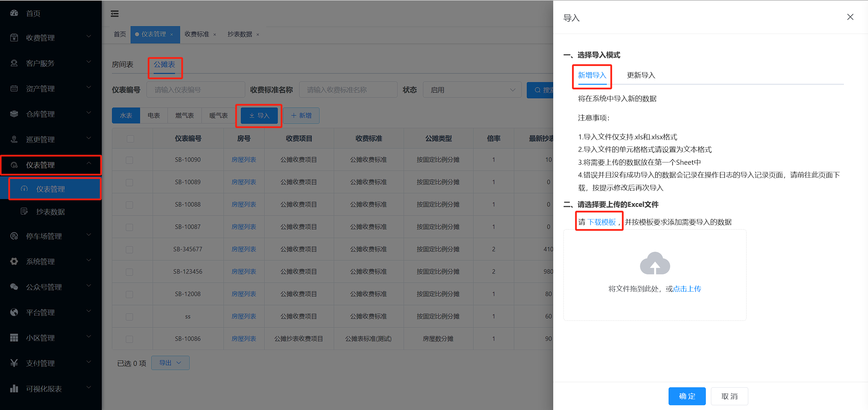Image resolution: width=868 pixels, height=410 pixels.
Task: Open 房屋列表 link for SB-10090
Action: point(244,160)
